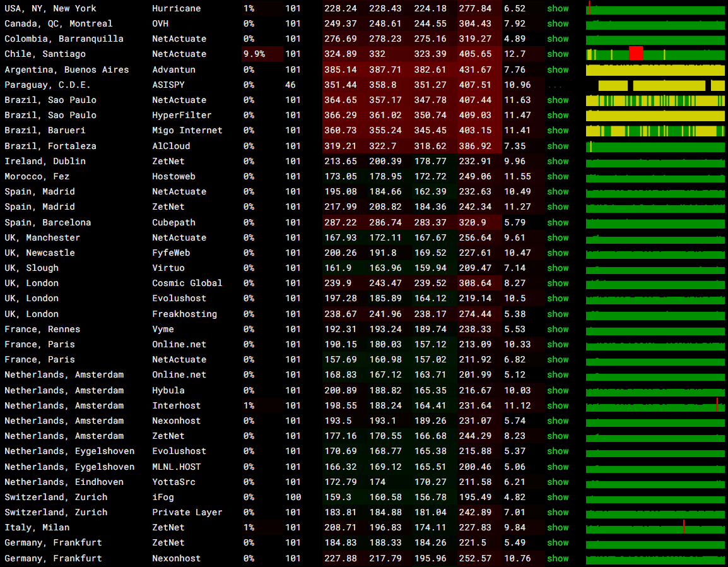Click the Cubepath provider name

point(173,223)
